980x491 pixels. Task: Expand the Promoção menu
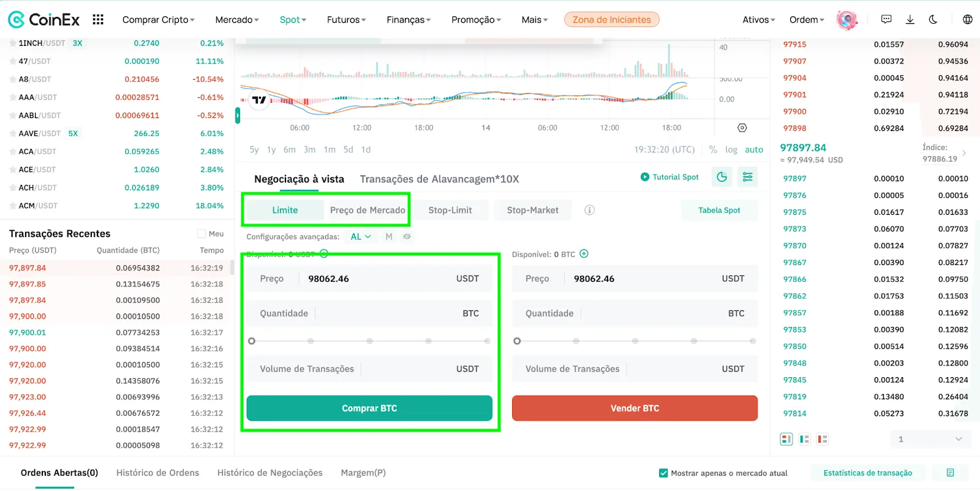476,20
